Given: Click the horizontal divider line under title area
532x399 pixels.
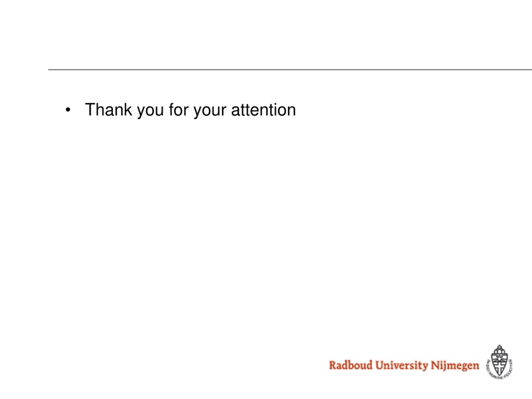Looking at the screenshot, I should pyautogui.click(x=290, y=70).
